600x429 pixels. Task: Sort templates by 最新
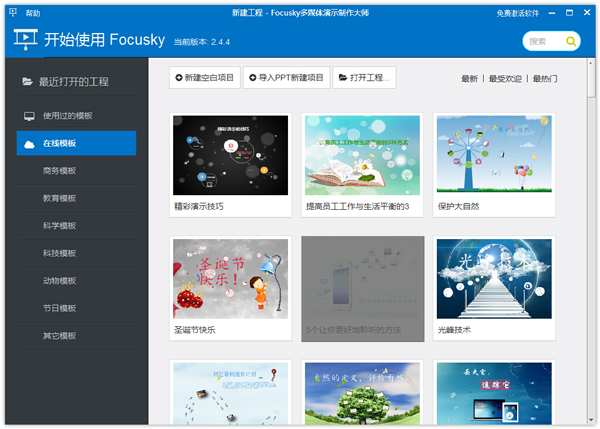[x=469, y=79]
